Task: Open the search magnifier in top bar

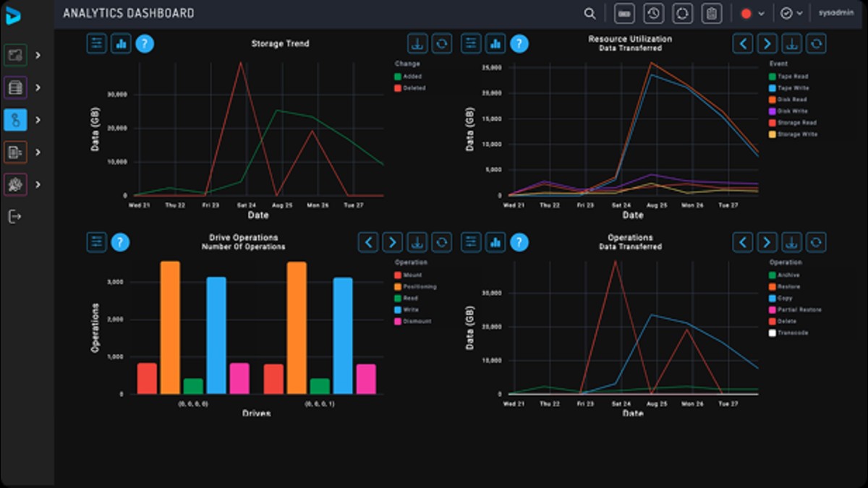Action: coord(590,13)
